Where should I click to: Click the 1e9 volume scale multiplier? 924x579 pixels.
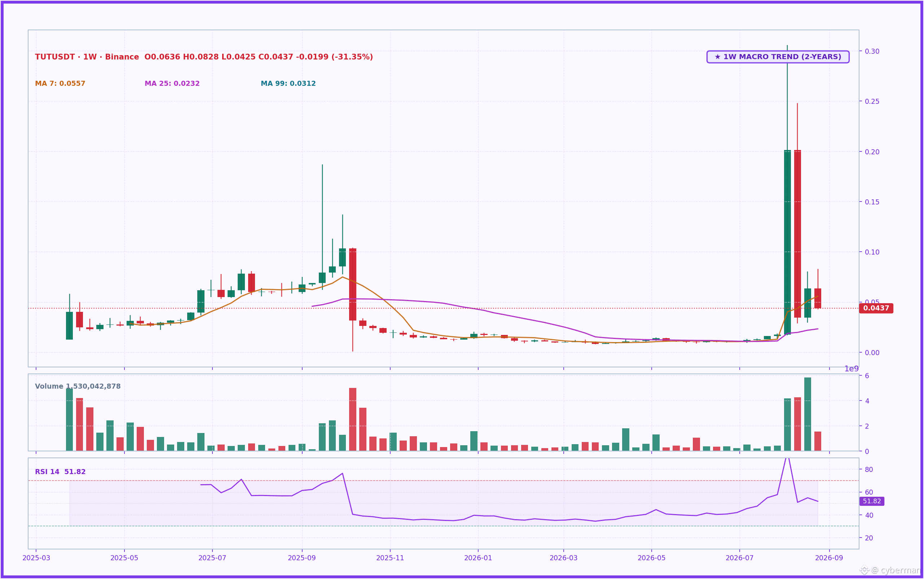click(852, 369)
